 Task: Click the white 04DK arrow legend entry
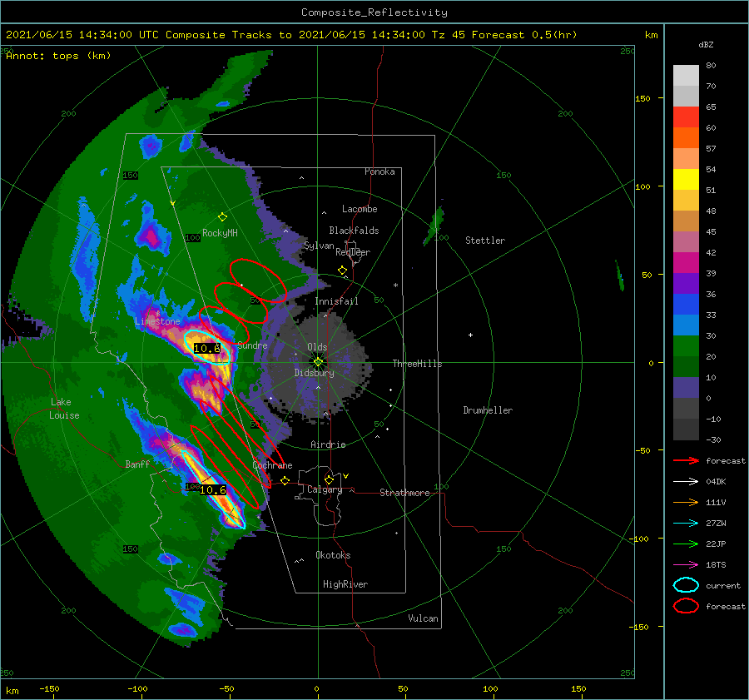click(x=686, y=481)
